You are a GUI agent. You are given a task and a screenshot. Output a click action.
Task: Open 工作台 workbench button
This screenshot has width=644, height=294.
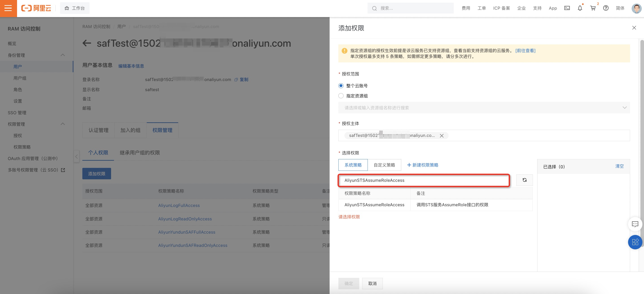click(x=74, y=8)
